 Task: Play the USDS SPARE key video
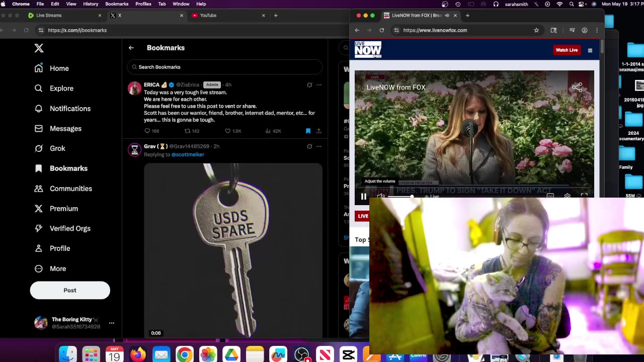click(233, 250)
